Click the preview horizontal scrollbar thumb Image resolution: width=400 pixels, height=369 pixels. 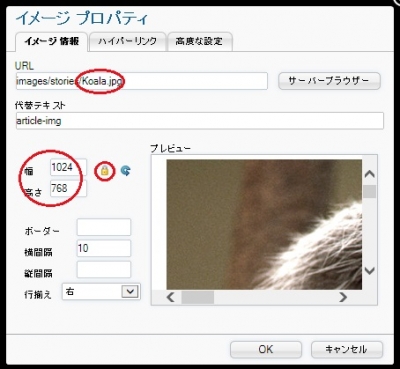click(198, 297)
